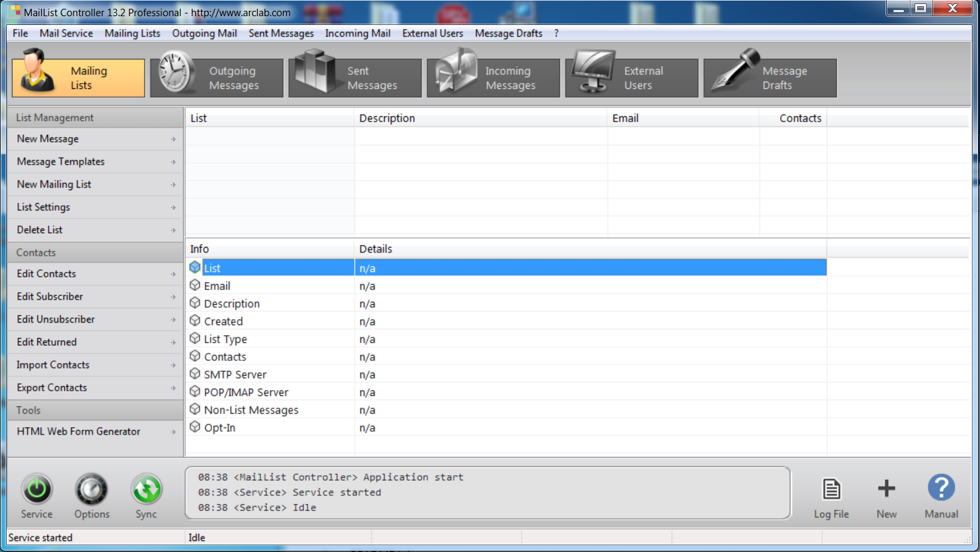Click the Service power icon
980x552 pixels.
[x=36, y=490]
